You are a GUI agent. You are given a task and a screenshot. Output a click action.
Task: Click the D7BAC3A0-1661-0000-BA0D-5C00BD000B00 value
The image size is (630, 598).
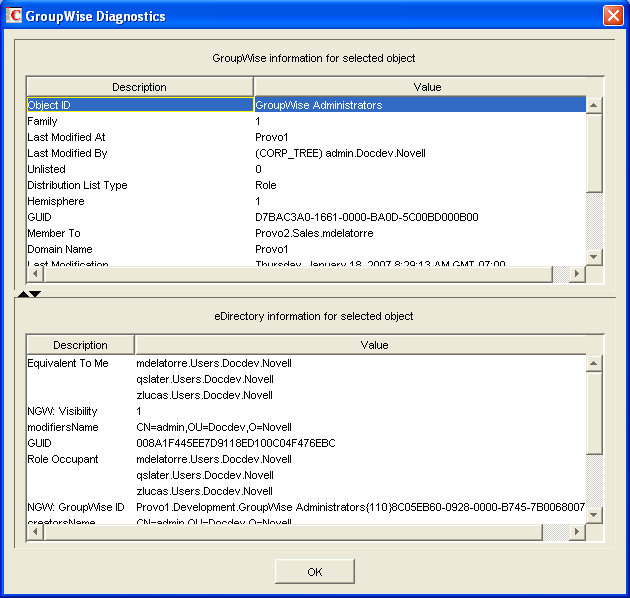pos(367,217)
